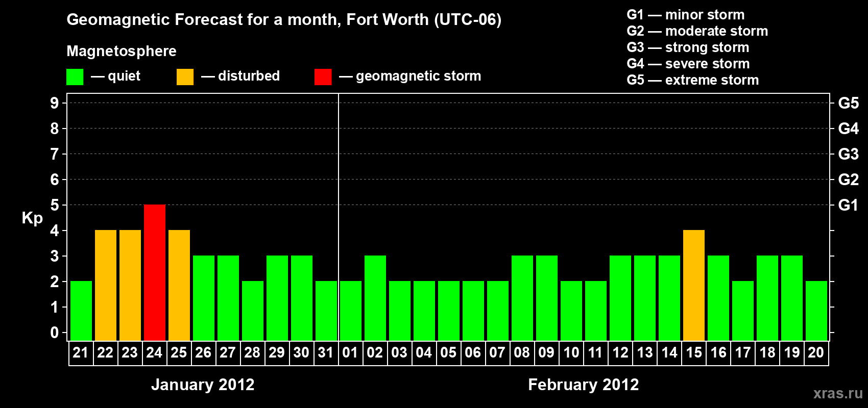This screenshot has width=868, height=408.
Task: Click the date cell '06' on the x-axis
Action: [473, 353]
